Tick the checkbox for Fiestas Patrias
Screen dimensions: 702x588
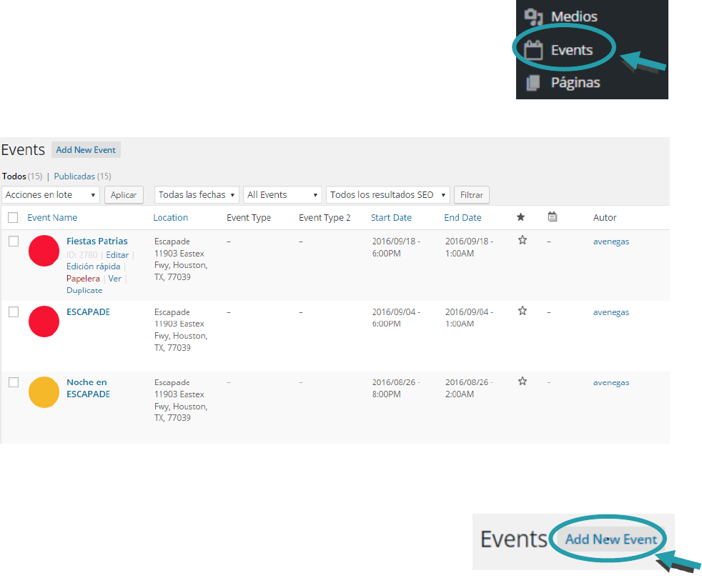coord(14,241)
